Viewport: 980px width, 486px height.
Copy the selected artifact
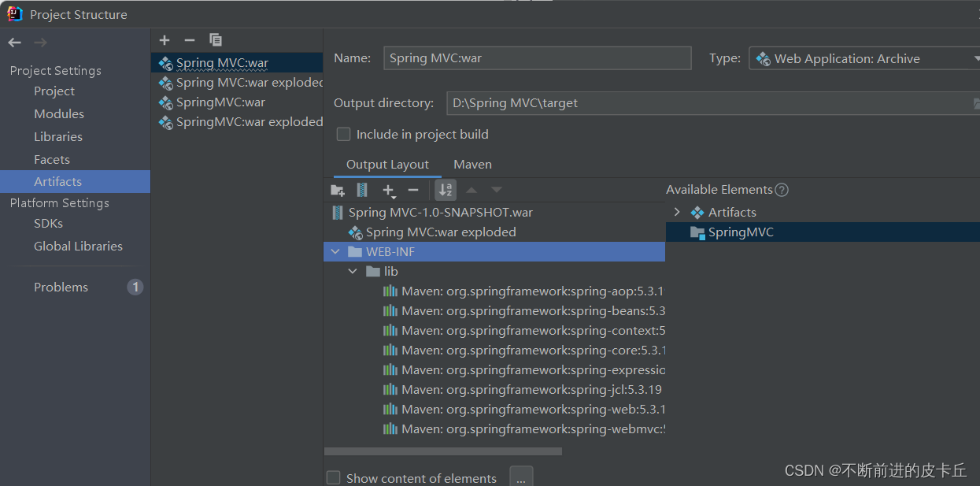point(215,40)
